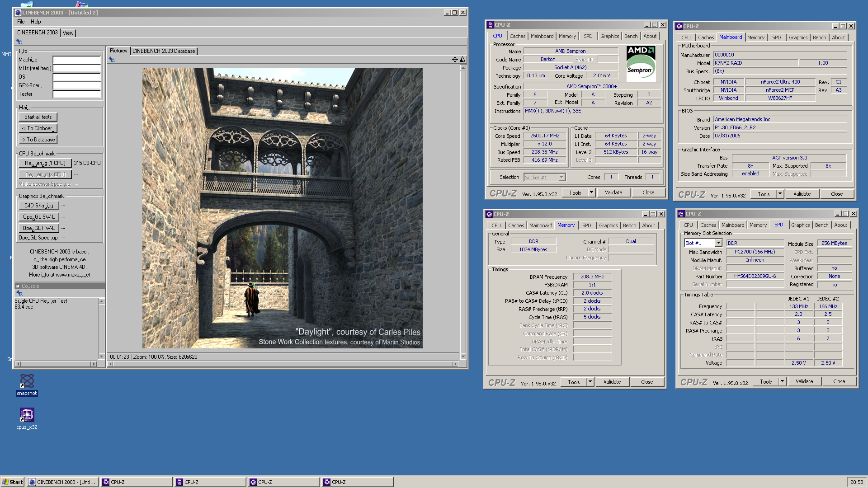
Task: Open the cpuz_x32 desktop shortcut
Action: click(x=27, y=419)
